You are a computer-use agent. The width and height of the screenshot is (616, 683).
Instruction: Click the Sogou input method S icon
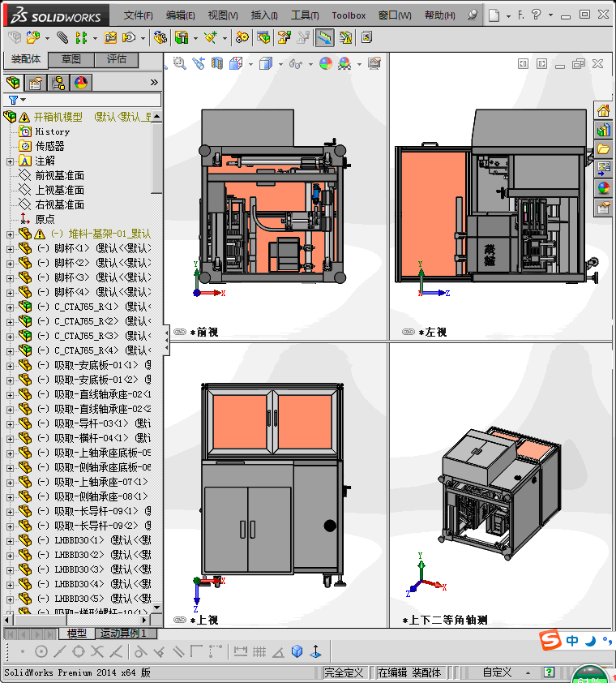[x=550, y=640]
